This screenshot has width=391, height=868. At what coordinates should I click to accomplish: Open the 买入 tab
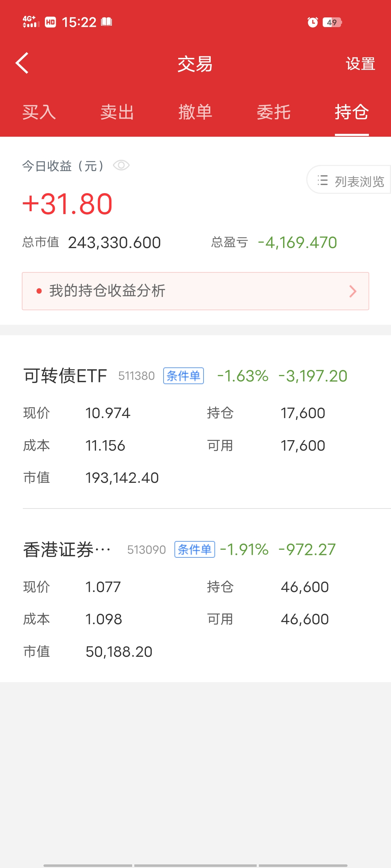[x=39, y=112]
